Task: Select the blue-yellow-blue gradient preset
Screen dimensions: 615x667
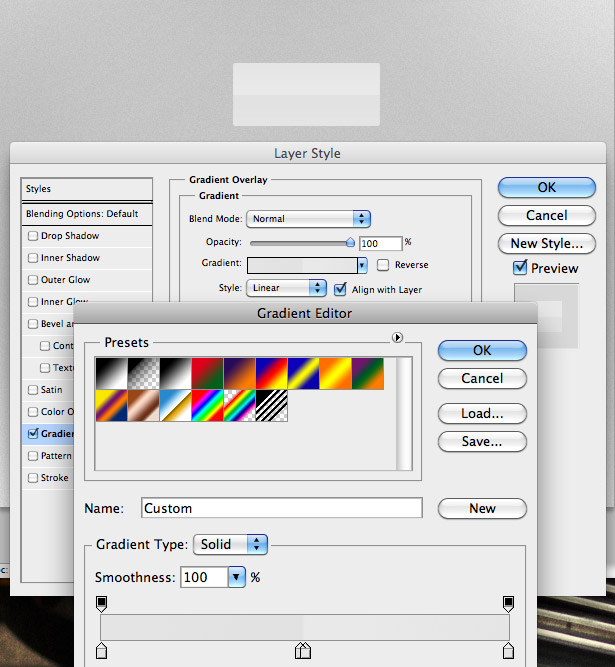Action: [x=303, y=373]
